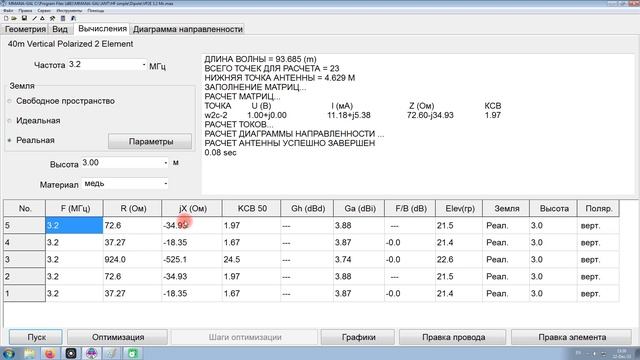Open the black square camera taskbar icon

(71, 353)
